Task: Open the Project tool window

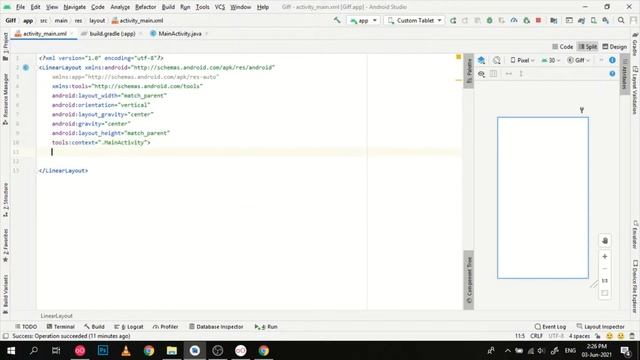Action: pos(5,47)
